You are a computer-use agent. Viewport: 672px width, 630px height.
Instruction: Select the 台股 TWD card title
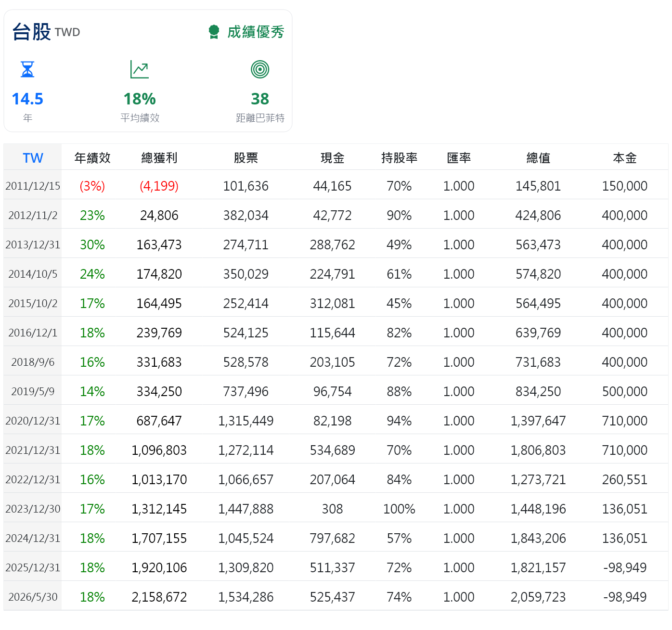coord(46,32)
